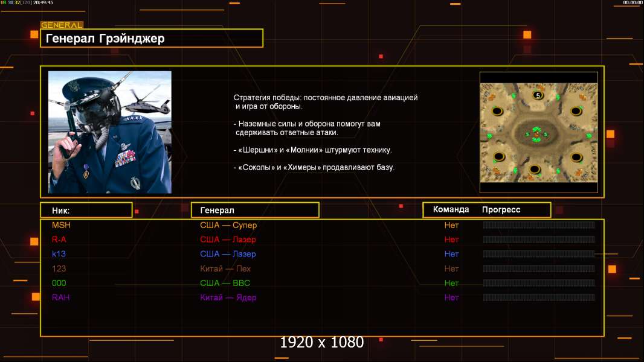The image size is (644, 362).
Task: Click the 20:49:45 clock readout
Action: 43,2
